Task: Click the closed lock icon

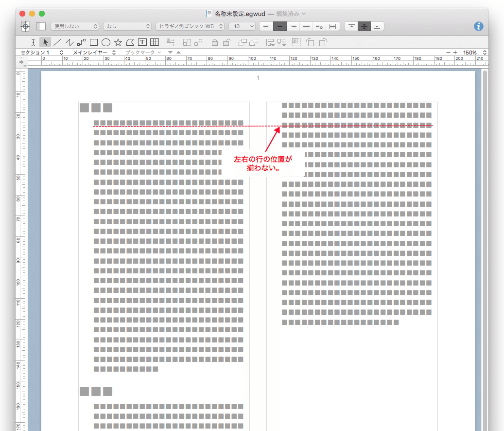Action: [215, 42]
